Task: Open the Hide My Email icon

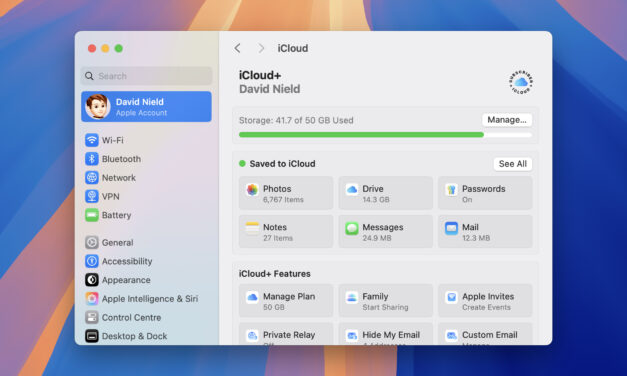Action: click(351, 336)
